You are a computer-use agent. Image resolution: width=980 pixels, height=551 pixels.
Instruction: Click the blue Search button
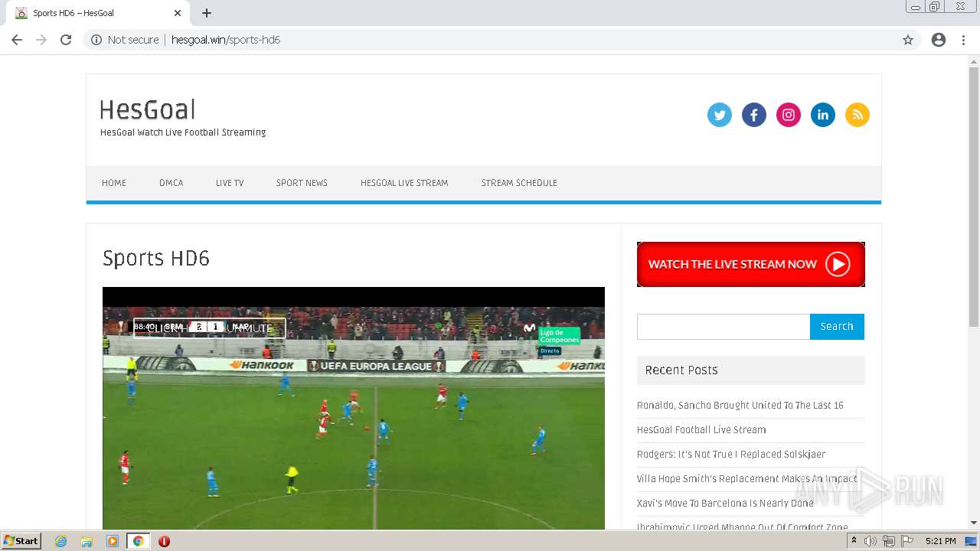(x=837, y=327)
